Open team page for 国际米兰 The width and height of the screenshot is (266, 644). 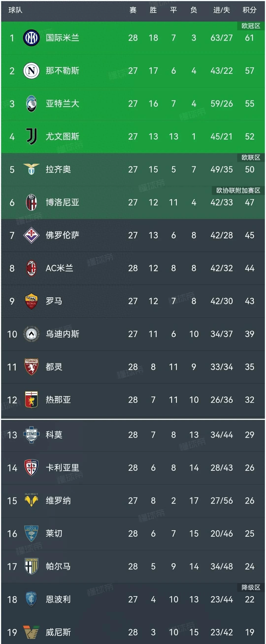pos(62,38)
